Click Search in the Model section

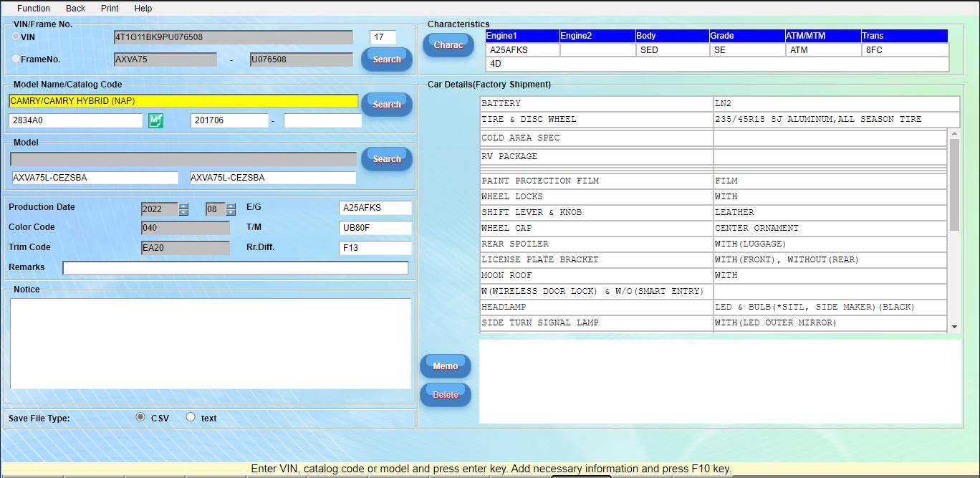[x=386, y=158]
